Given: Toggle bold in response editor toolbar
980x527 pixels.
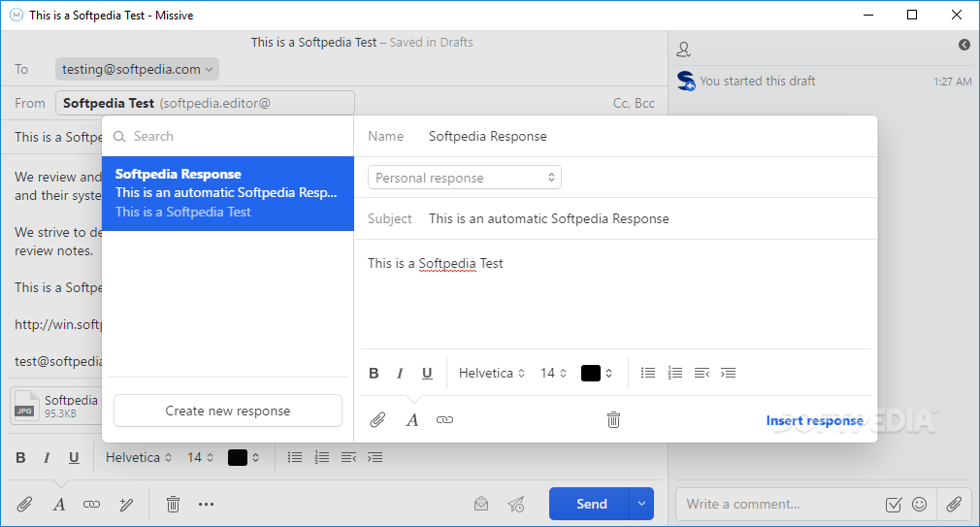Looking at the screenshot, I should click(x=374, y=374).
